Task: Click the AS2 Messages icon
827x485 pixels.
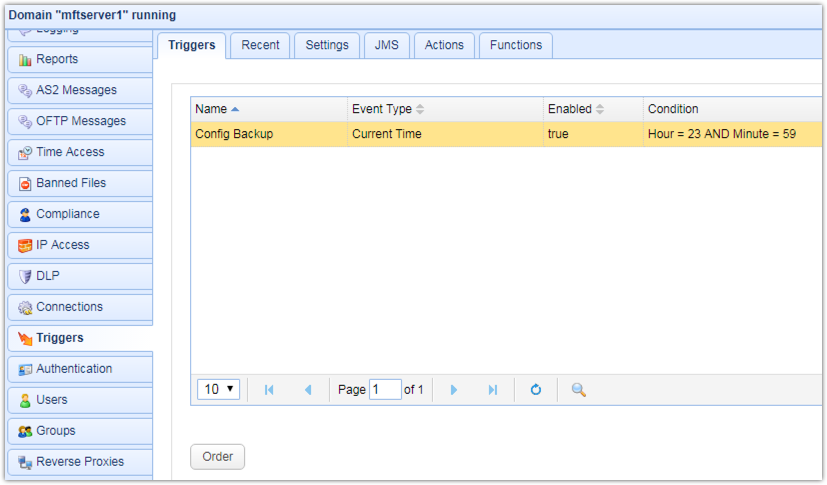Action: pos(25,91)
